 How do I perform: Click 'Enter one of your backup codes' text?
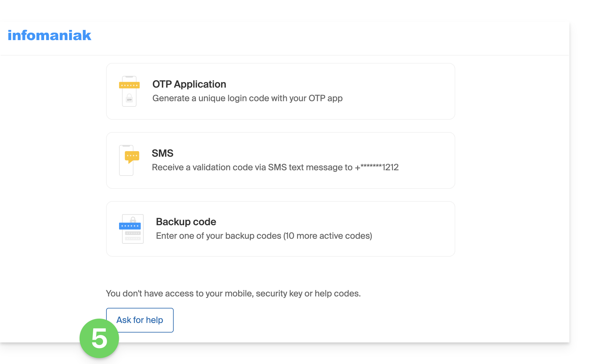pos(264,236)
